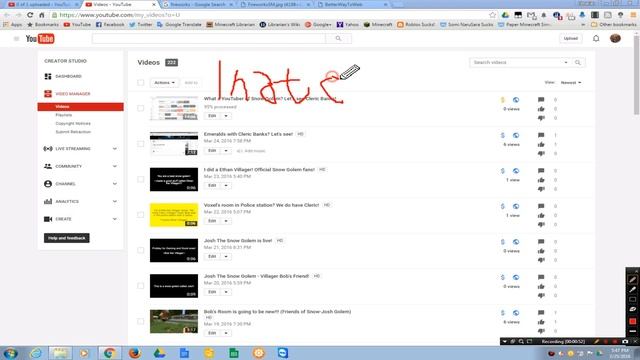Image resolution: width=640 pixels, height=360 pixels.
Task: Click the thumbs-up icon for Voxel's room video
Action: [541, 216]
